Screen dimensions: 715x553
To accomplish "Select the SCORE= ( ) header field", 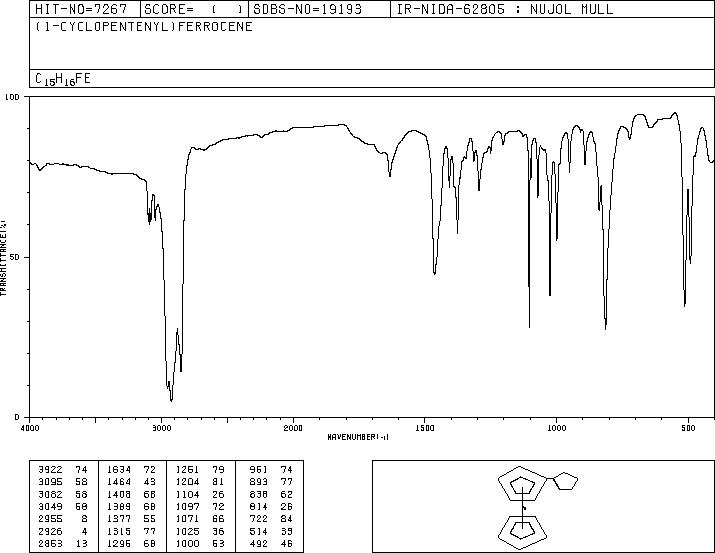I will [x=194, y=9].
